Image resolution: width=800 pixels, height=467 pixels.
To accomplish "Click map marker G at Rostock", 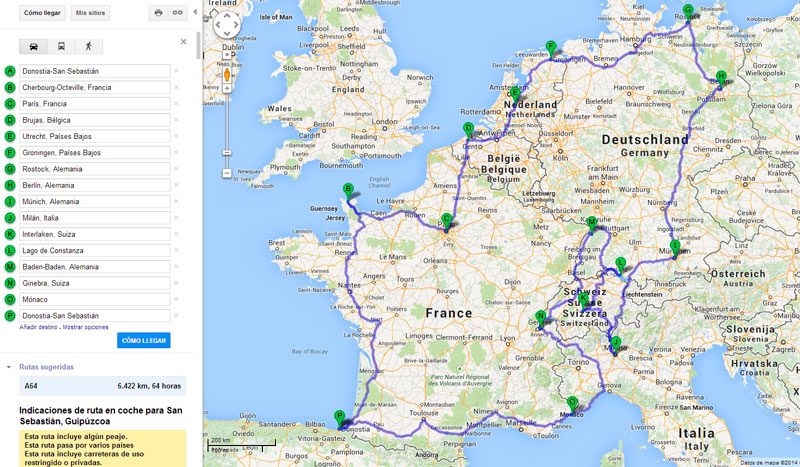I will coord(688,12).
